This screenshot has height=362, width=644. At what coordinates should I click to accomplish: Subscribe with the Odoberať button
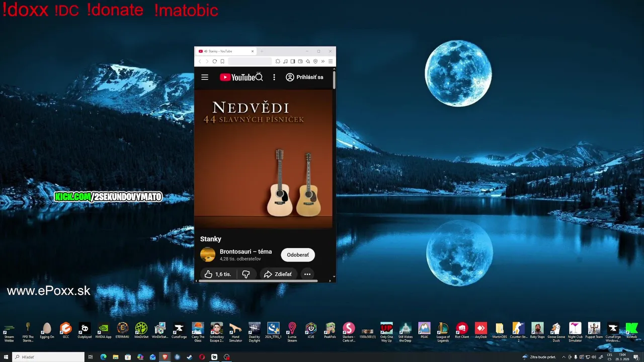298,255
